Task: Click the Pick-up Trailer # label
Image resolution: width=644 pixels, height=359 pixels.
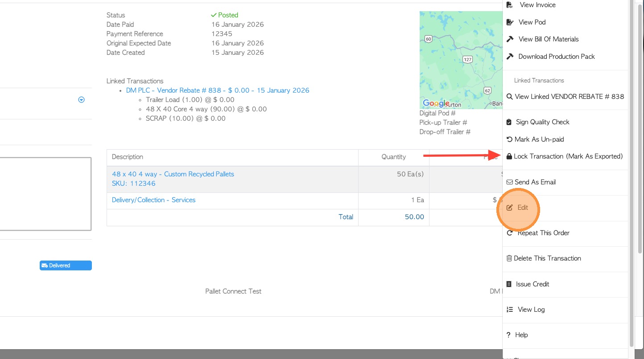Action: click(443, 122)
